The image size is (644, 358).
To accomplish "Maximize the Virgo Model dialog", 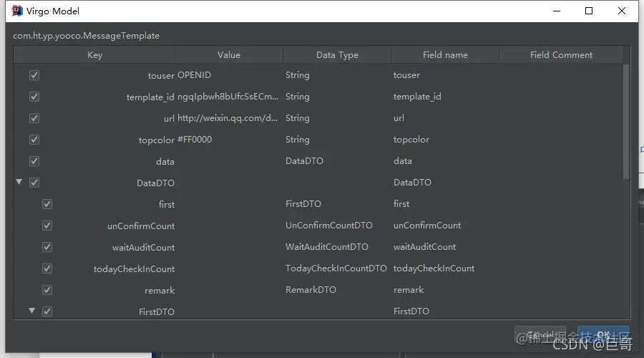I will (589, 11).
